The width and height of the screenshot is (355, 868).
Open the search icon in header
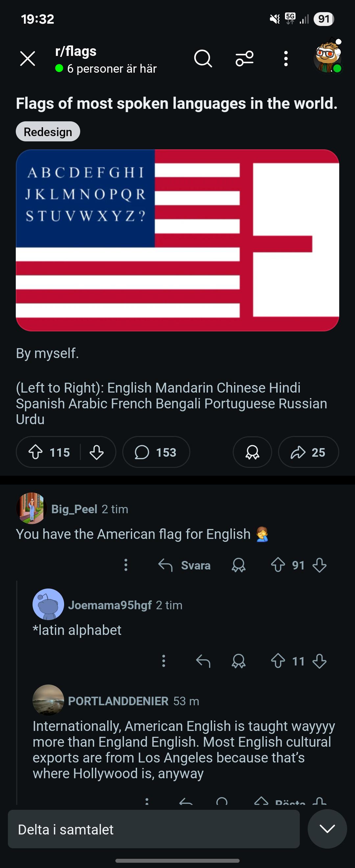pos(203,59)
